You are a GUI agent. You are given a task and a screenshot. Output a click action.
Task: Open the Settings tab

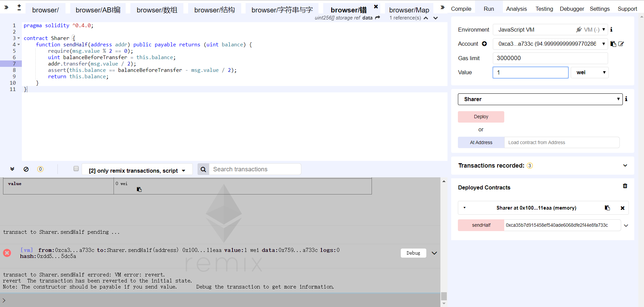point(600,9)
